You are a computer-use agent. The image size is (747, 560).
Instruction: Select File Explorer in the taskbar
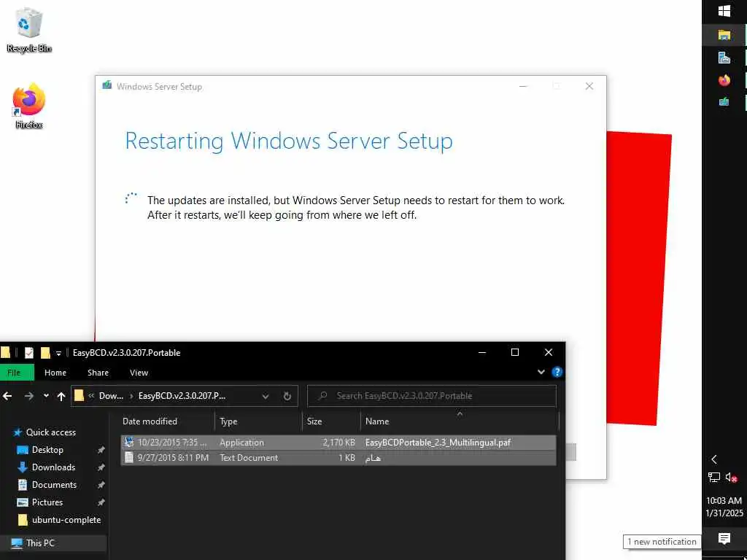click(x=724, y=34)
